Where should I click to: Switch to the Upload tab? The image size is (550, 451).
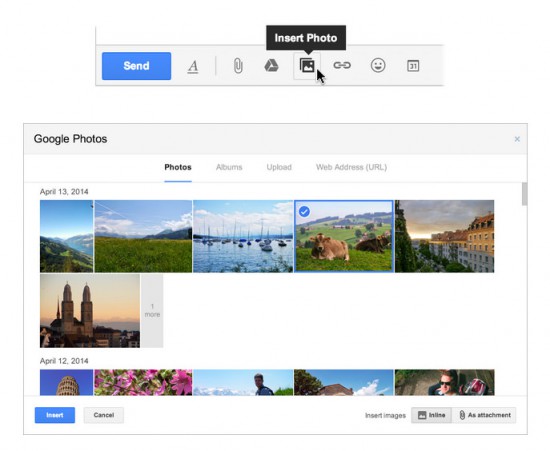point(279,167)
